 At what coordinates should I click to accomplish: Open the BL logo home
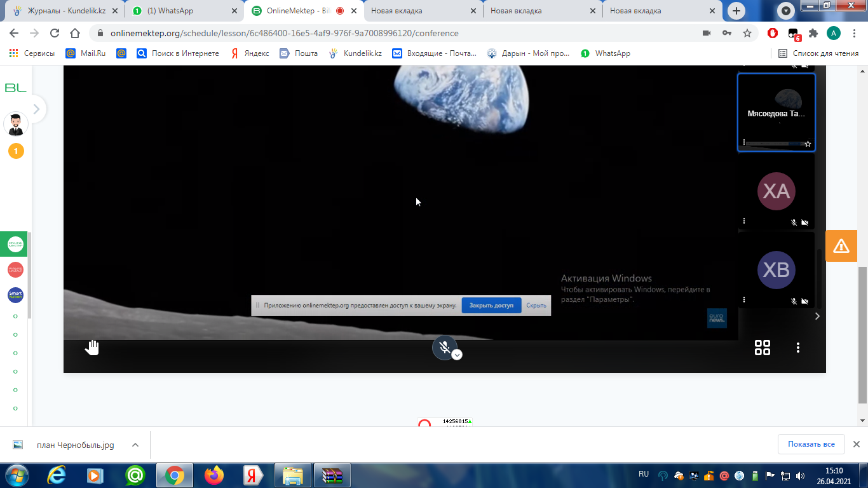click(x=15, y=88)
